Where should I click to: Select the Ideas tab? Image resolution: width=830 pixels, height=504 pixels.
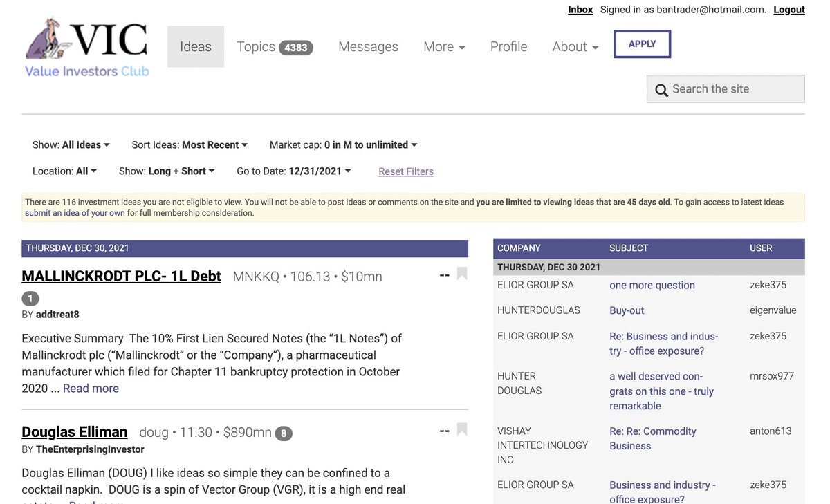tap(196, 46)
